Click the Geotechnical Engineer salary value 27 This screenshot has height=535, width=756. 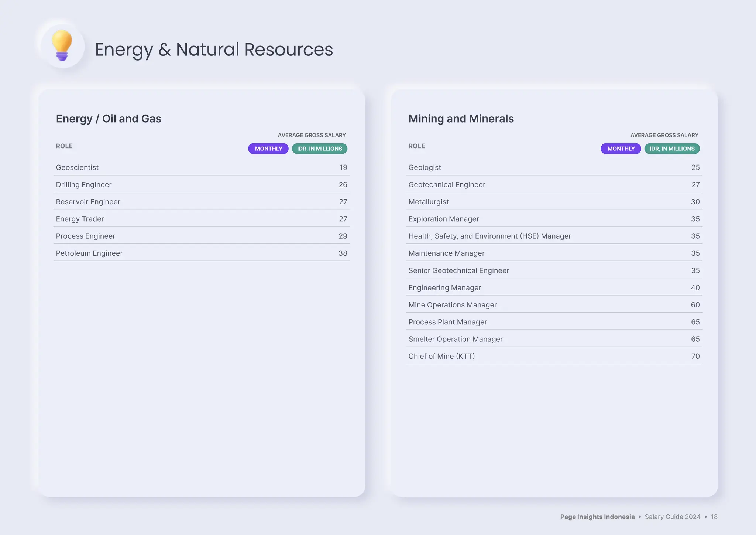pyautogui.click(x=696, y=185)
